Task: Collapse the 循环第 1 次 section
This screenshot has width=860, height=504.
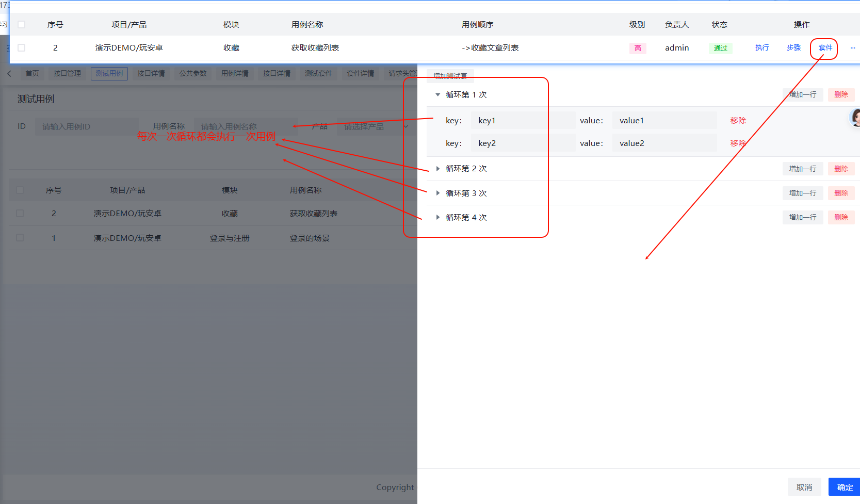Action: click(437, 95)
